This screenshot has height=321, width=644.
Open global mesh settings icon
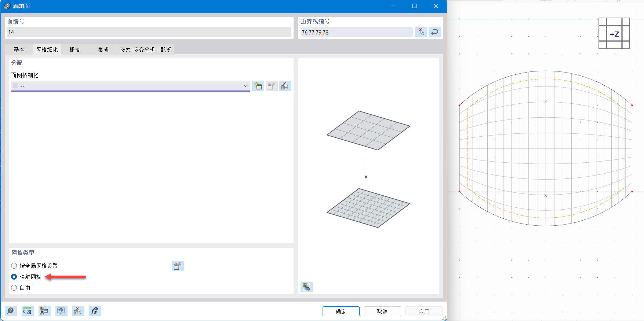(178, 266)
